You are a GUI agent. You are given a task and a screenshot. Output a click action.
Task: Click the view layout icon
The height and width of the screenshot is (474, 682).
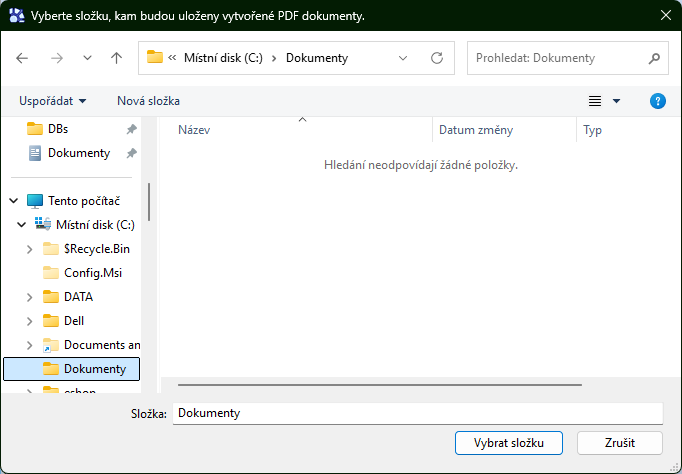coord(595,101)
